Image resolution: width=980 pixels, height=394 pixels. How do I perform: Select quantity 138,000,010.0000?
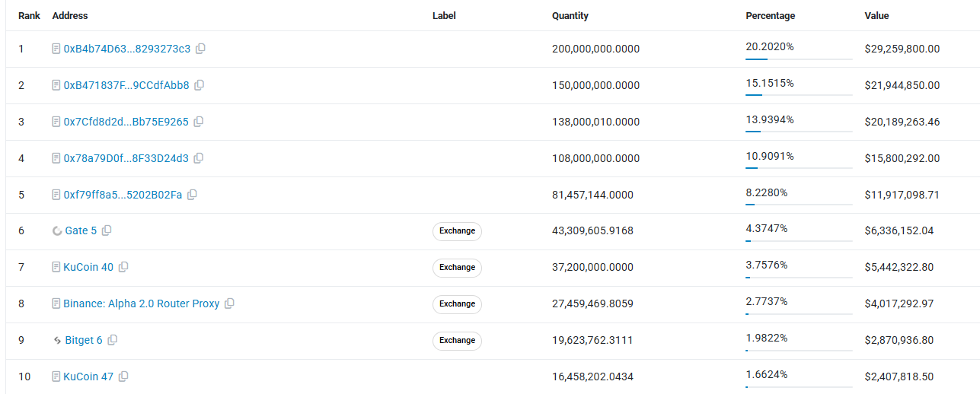595,122
